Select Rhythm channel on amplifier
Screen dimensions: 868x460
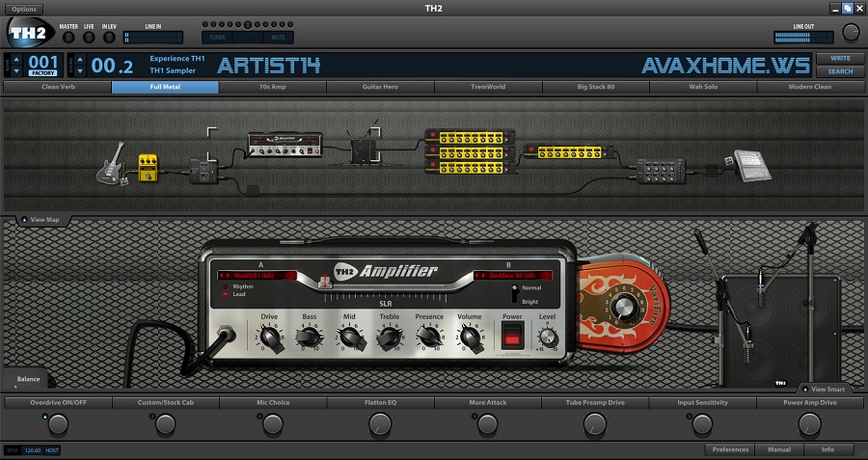point(226,286)
